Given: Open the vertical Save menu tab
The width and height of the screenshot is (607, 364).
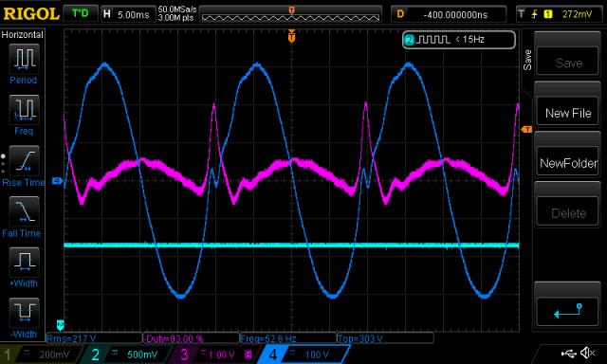Looking at the screenshot, I should tap(527, 60).
